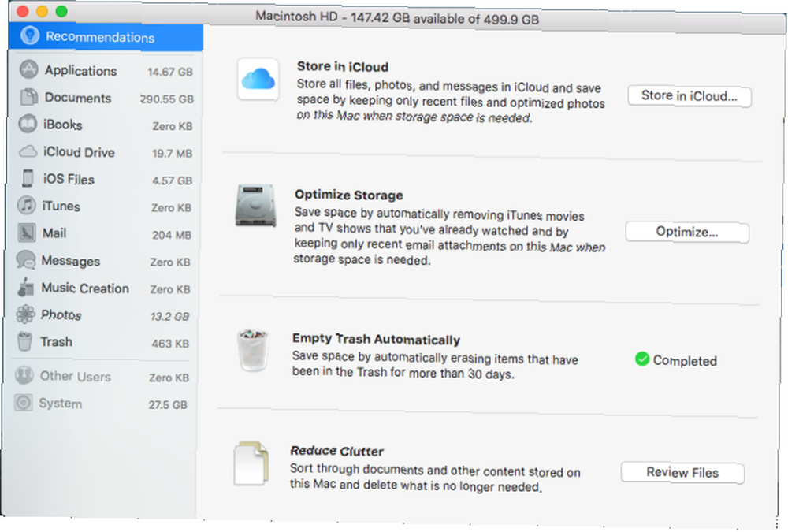Select Other Users in the sidebar
This screenshot has height=532, width=788.
coord(101,377)
